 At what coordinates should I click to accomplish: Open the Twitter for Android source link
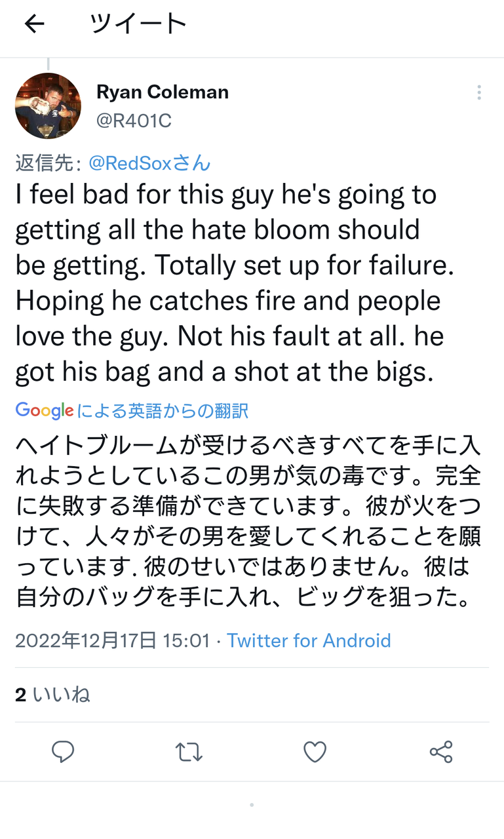(x=309, y=640)
